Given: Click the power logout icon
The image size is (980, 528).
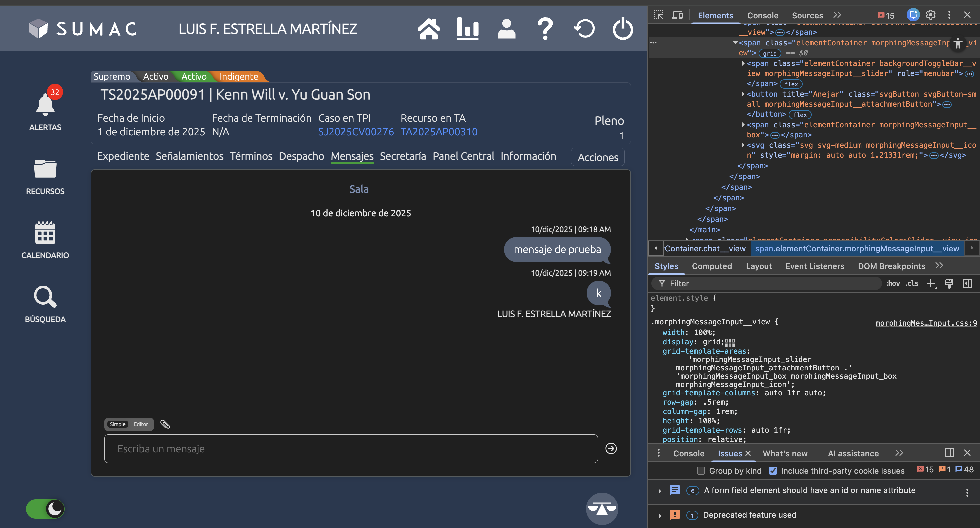Looking at the screenshot, I should tap(623, 29).
